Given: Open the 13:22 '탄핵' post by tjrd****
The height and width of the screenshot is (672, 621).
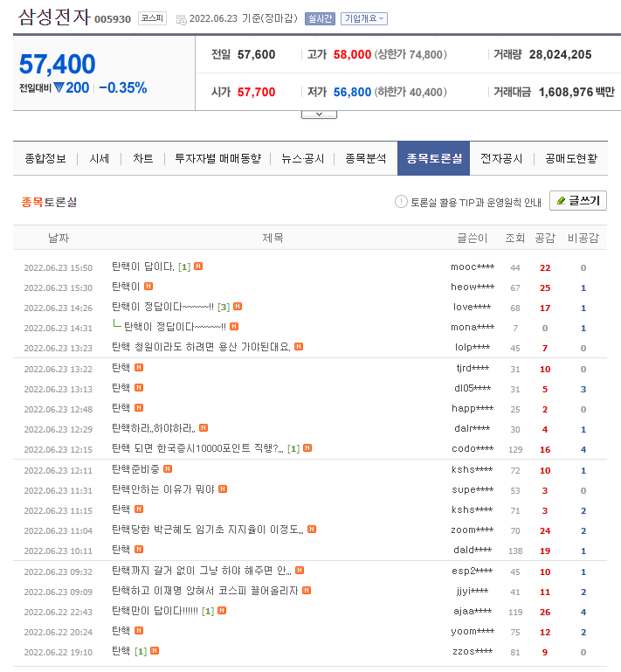Looking at the screenshot, I should [x=121, y=368].
